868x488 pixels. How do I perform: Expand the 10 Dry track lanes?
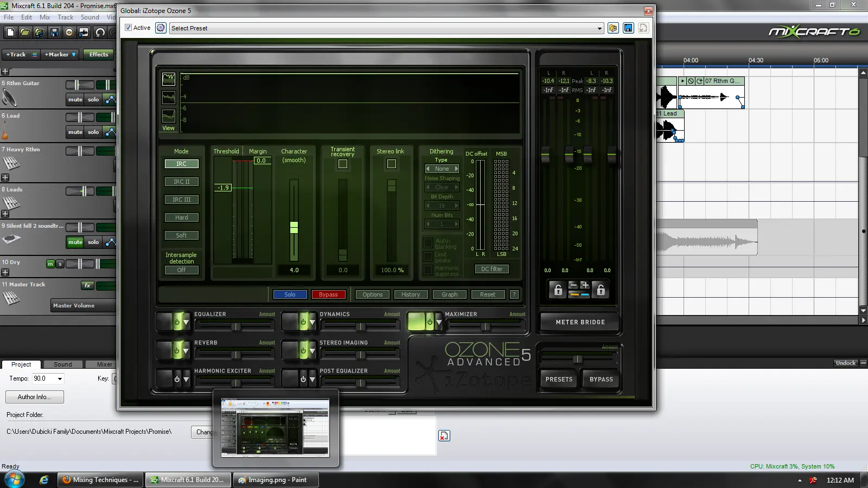[5, 272]
